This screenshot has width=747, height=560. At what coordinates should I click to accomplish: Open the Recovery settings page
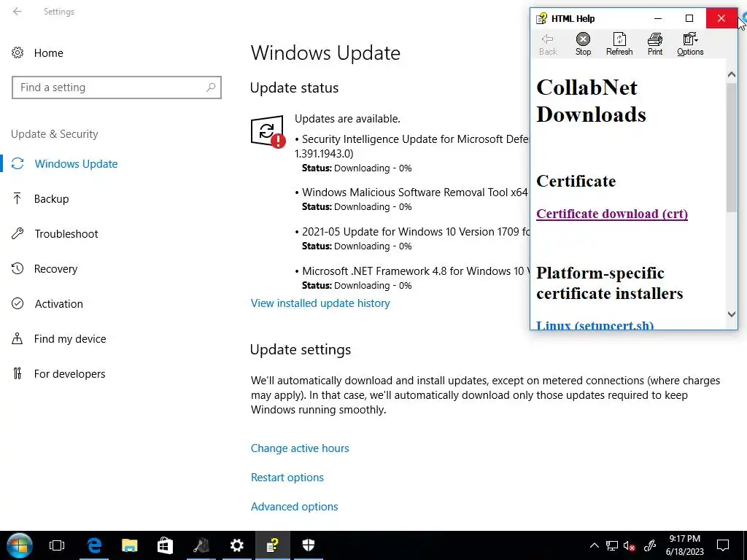tap(55, 268)
